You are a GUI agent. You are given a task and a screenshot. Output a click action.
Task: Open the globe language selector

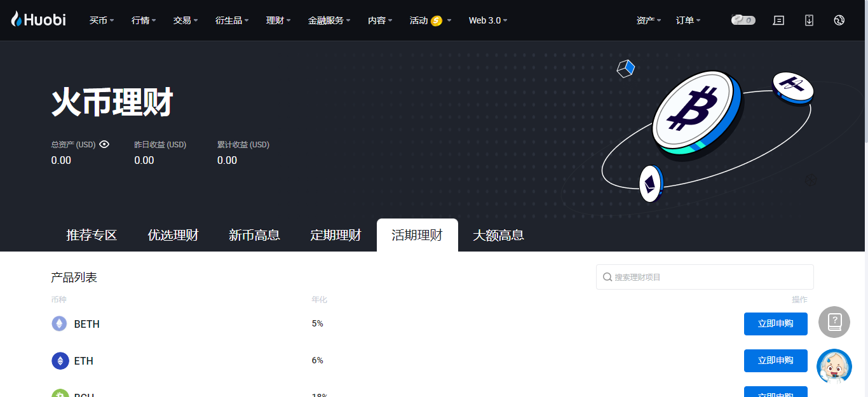coord(839,20)
